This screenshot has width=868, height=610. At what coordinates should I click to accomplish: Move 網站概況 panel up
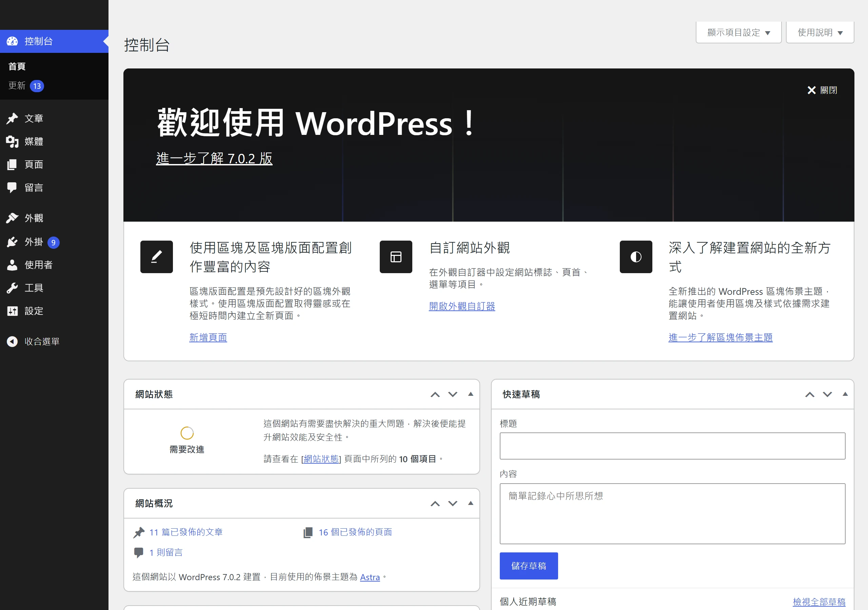[435, 504]
